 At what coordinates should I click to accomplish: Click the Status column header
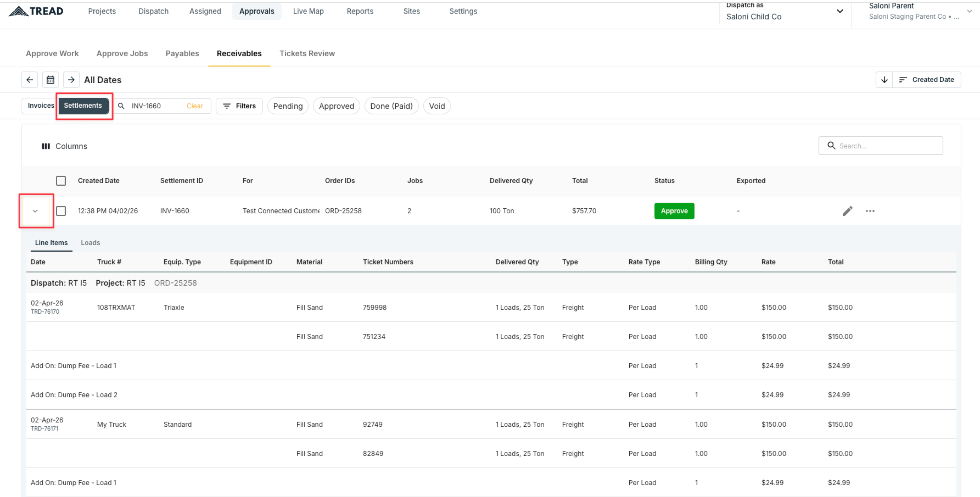[x=664, y=180]
